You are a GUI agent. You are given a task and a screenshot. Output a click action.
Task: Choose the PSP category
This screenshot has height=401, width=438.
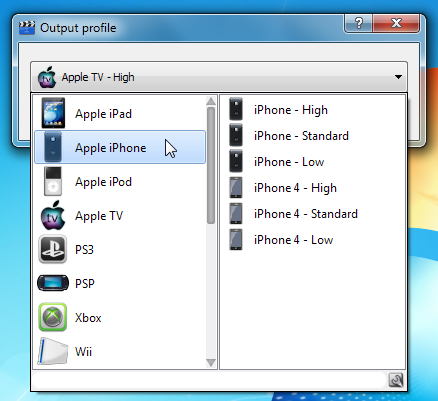click(120, 283)
